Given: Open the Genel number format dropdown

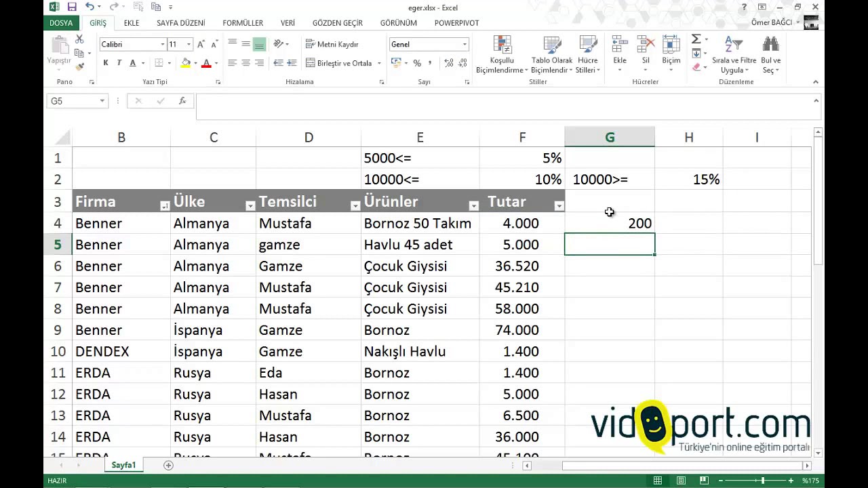Looking at the screenshot, I should [465, 44].
